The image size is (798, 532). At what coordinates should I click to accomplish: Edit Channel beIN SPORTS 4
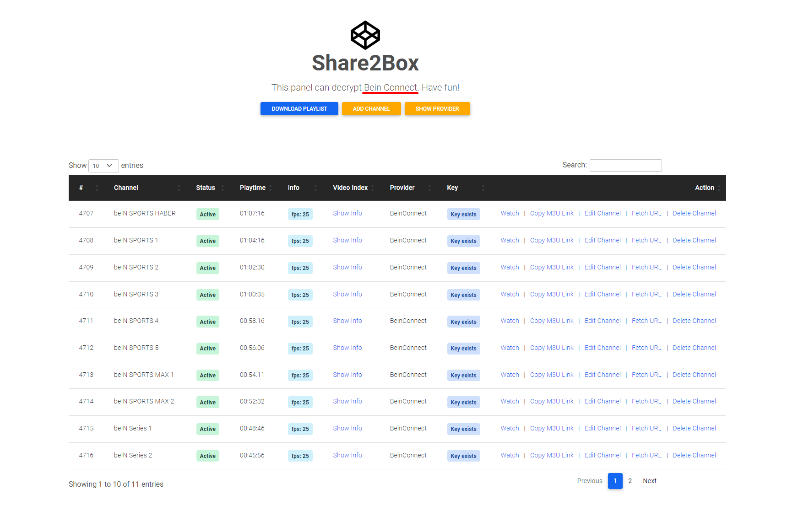coord(603,321)
